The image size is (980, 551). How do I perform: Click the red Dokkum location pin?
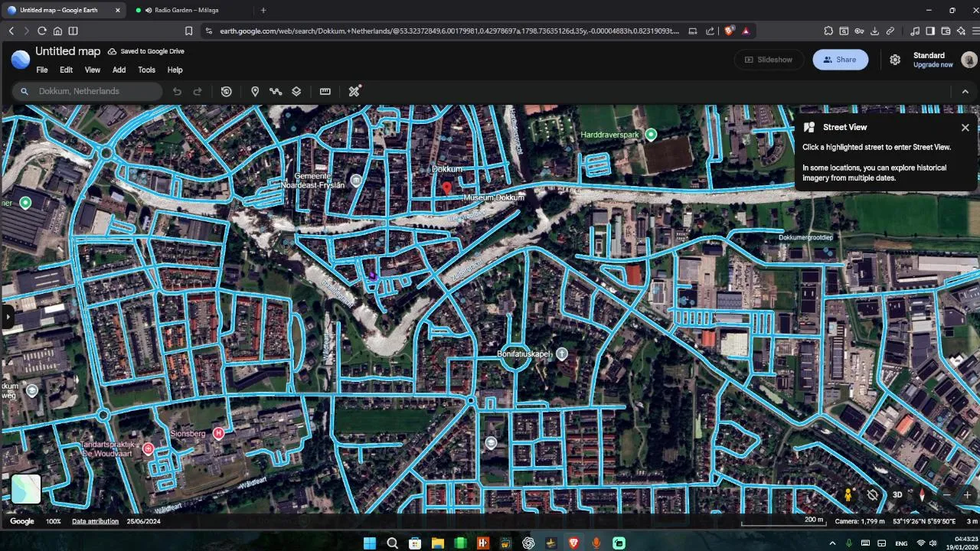coord(447,187)
